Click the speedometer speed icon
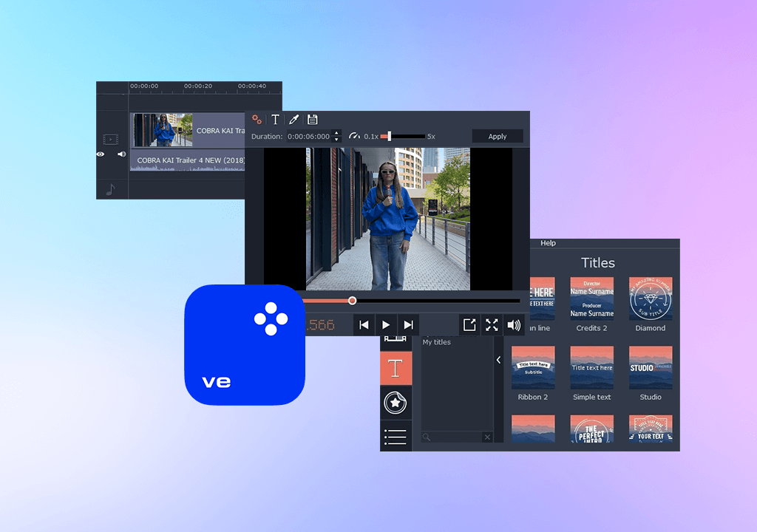The height and width of the screenshot is (532, 757). point(354,136)
